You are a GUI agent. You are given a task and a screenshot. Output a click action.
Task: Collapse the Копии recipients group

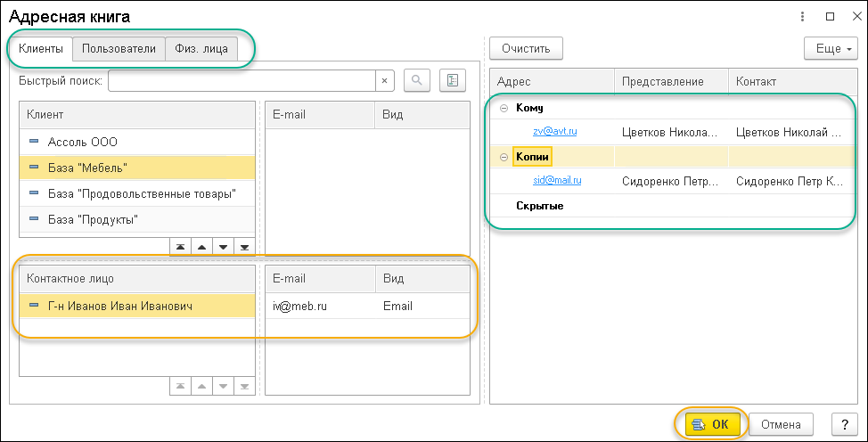(504, 157)
